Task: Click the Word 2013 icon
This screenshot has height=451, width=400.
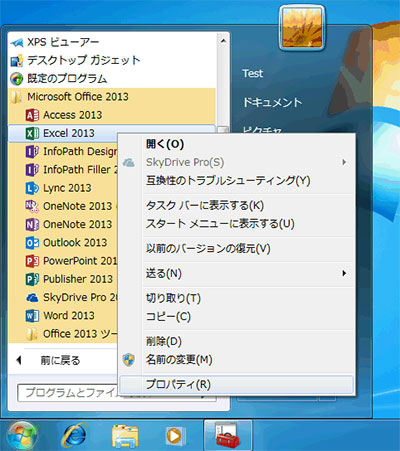Action: 32,315
